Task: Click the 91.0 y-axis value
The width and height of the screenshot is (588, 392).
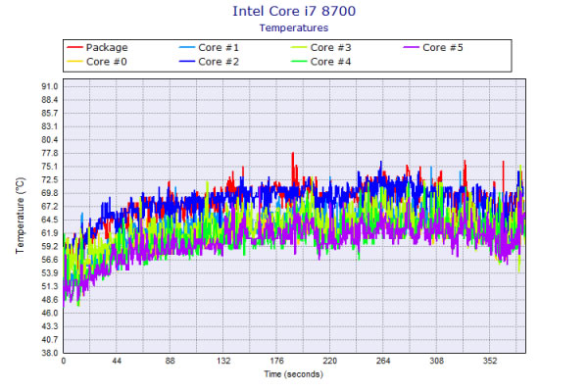Action: pyautogui.click(x=50, y=86)
